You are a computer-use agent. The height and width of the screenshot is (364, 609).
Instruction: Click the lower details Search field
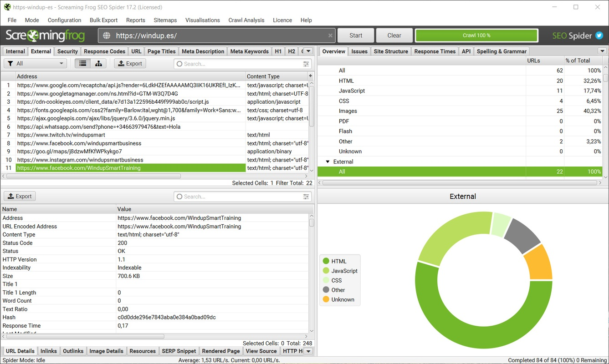pos(242,197)
